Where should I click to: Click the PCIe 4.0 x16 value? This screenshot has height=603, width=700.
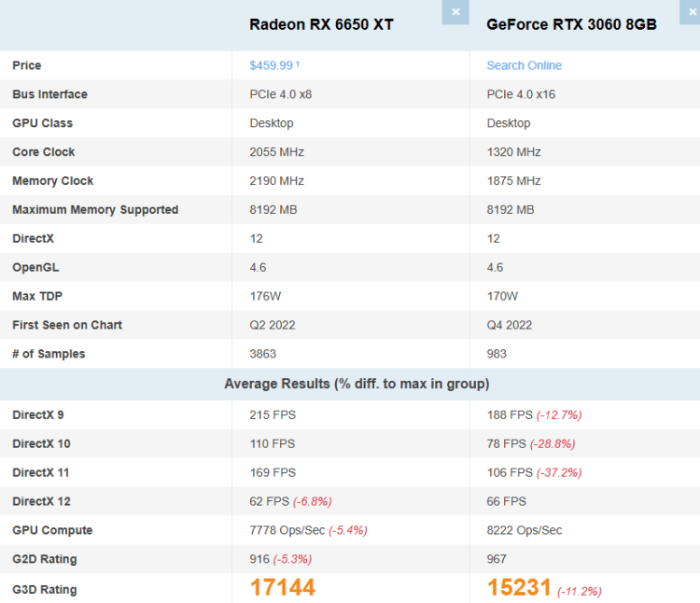click(521, 94)
